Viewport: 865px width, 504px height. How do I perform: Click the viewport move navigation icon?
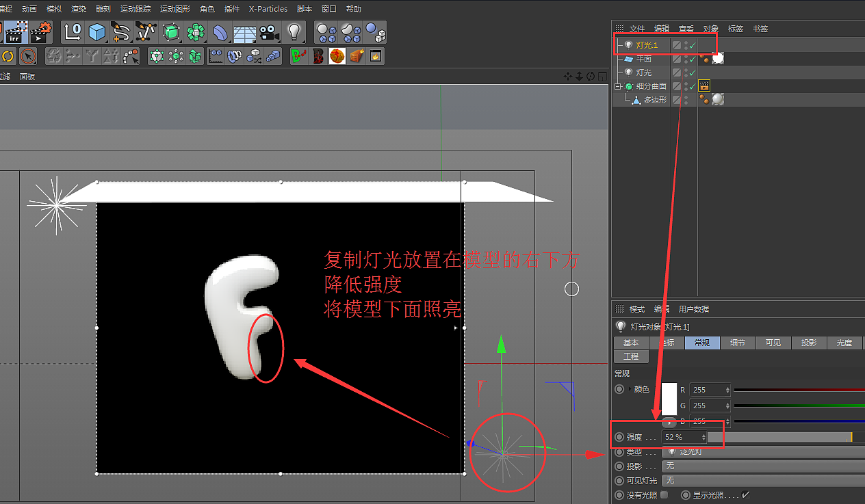click(x=567, y=77)
